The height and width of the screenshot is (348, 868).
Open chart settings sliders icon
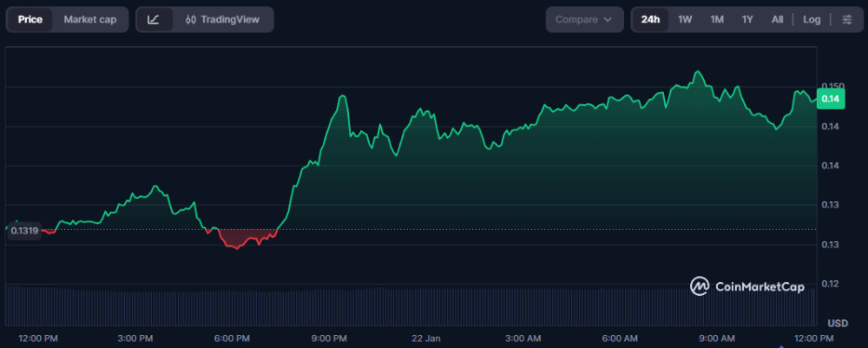(x=846, y=19)
